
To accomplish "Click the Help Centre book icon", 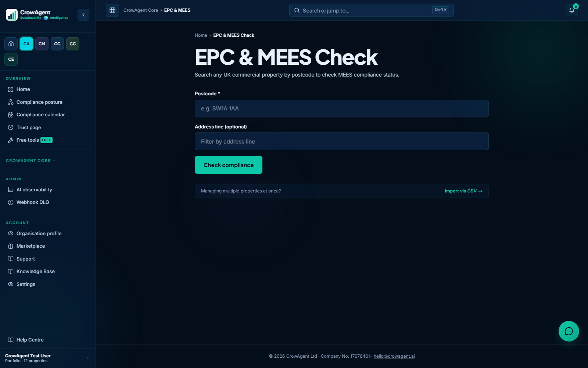I will [x=11, y=340].
